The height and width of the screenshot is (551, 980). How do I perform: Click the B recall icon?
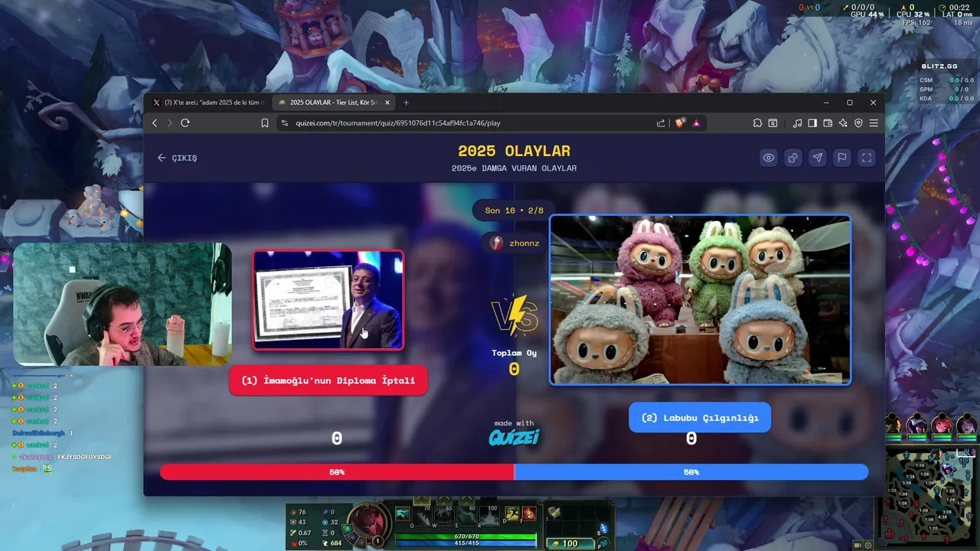[603, 529]
